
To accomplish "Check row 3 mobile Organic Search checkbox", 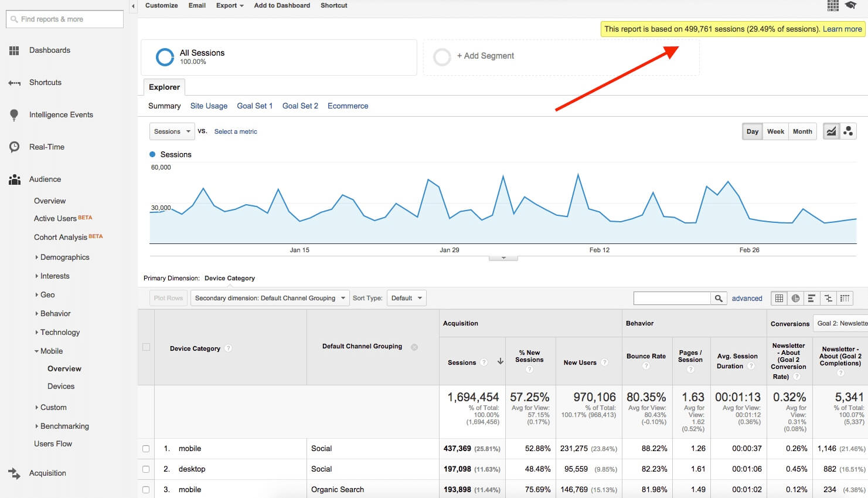I will click(x=146, y=490).
